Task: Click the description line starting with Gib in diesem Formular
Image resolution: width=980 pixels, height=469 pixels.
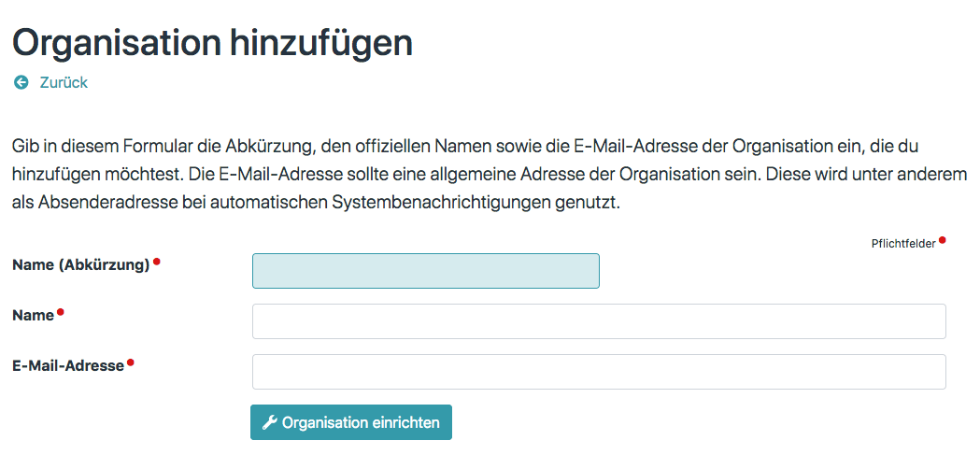Action: click(486, 147)
